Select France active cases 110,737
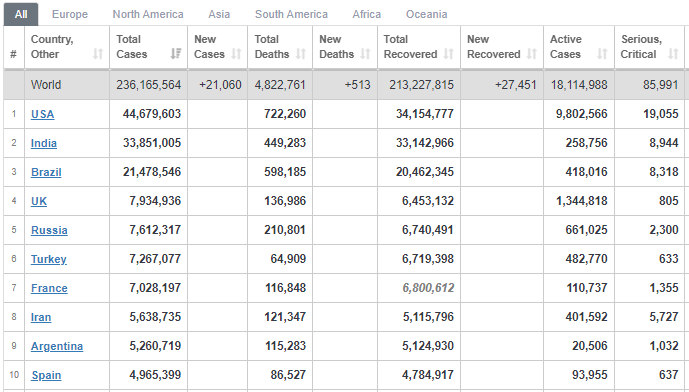The width and height of the screenshot is (689, 392). (587, 288)
